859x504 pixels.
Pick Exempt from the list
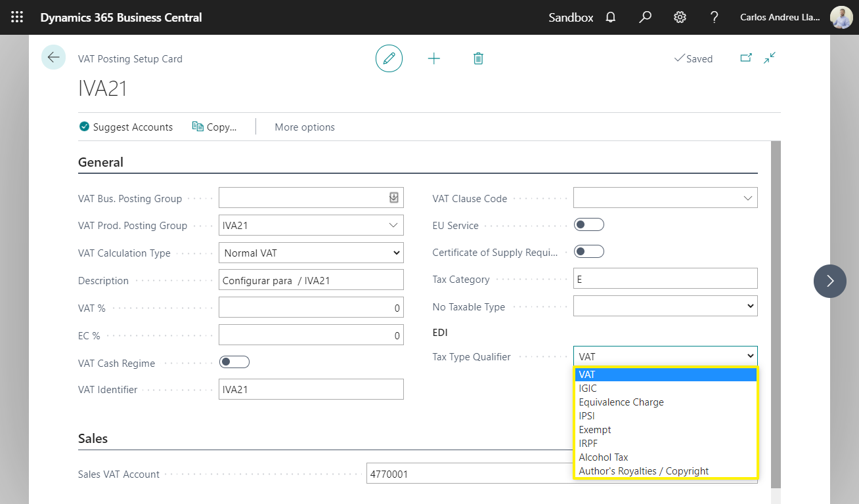(665, 430)
